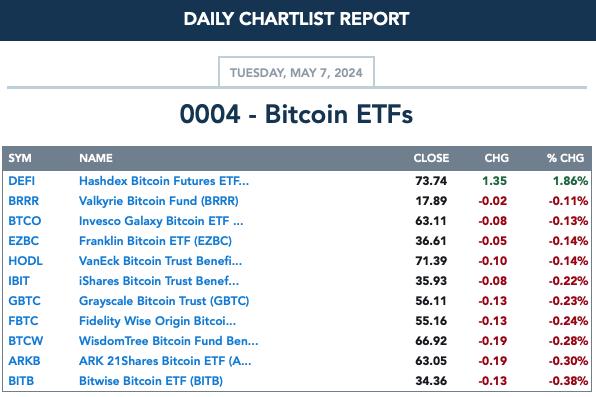This screenshot has width=596, height=397.
Task: Open WisdomTree Bitcoin Fund link
Action: 168,341
